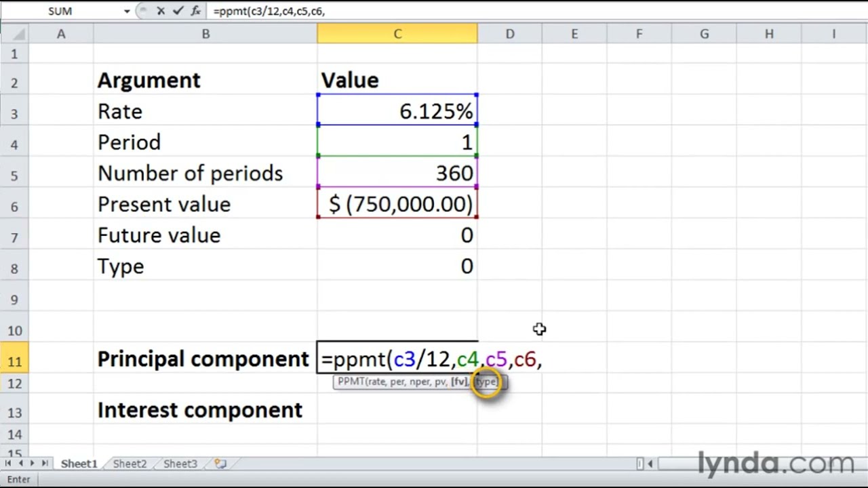This screenshot has height=488, width=868.
Task: Insert a new worksheet using the tab icon
Action: [220, 464]
